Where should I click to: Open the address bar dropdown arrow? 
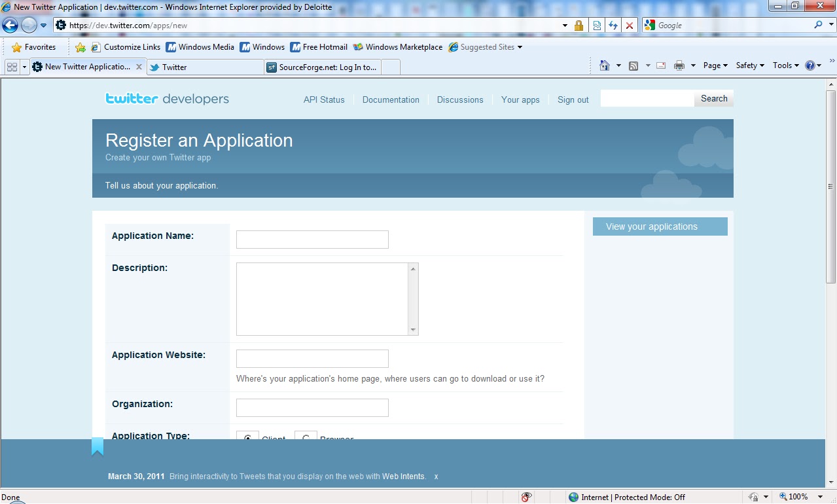[x=565, y=26]
